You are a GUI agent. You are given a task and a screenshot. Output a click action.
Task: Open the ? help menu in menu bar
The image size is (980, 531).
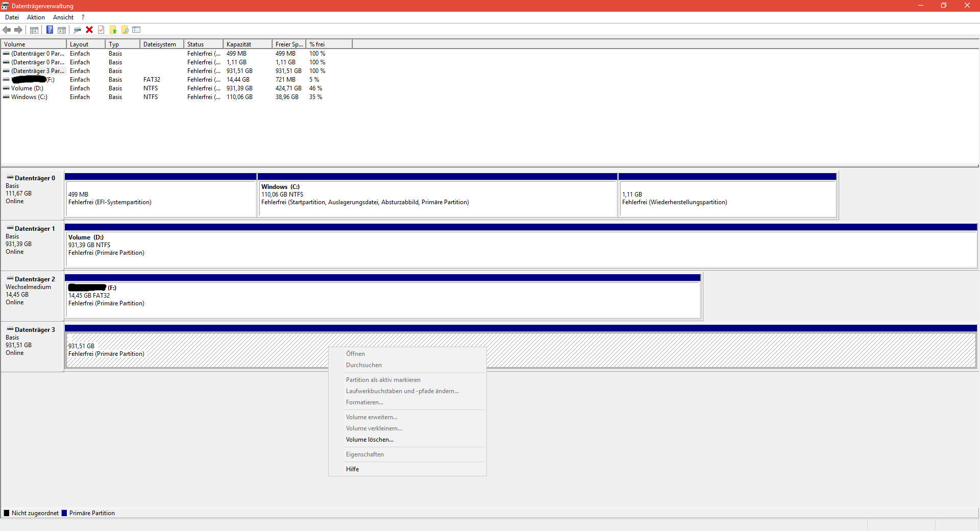[83, 17]
